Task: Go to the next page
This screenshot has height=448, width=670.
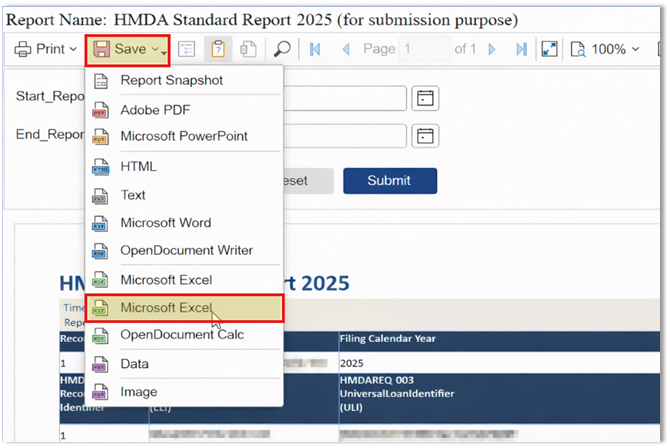Action: (x=494, y=49)
